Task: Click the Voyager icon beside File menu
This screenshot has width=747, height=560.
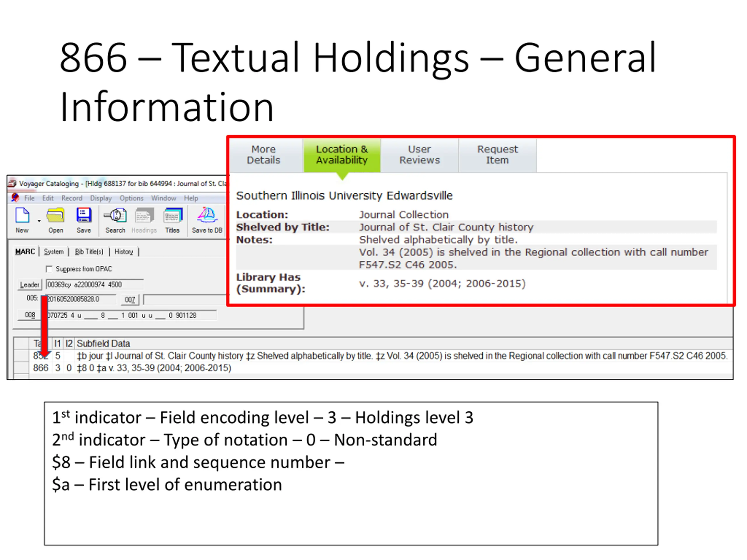Action: [x=15, y=197]
